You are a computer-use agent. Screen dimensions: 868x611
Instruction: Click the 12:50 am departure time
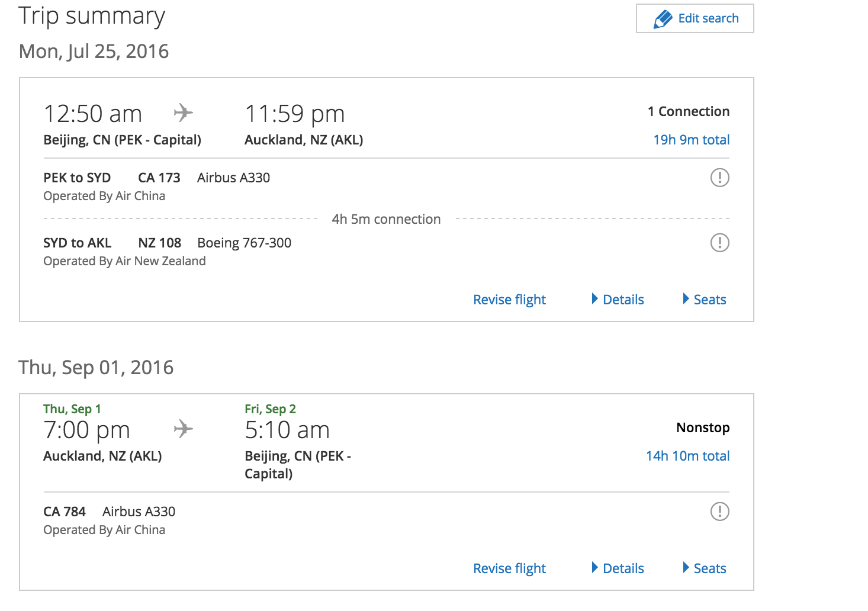(93, 114)
